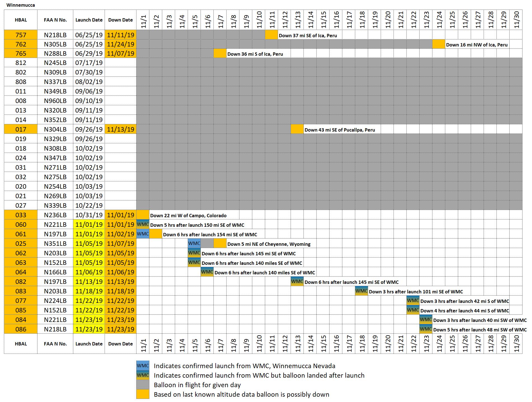Click the WMC launch marker in HBAL 060 row
Viewport: 532px width, 402px height.
coord(143,225)
